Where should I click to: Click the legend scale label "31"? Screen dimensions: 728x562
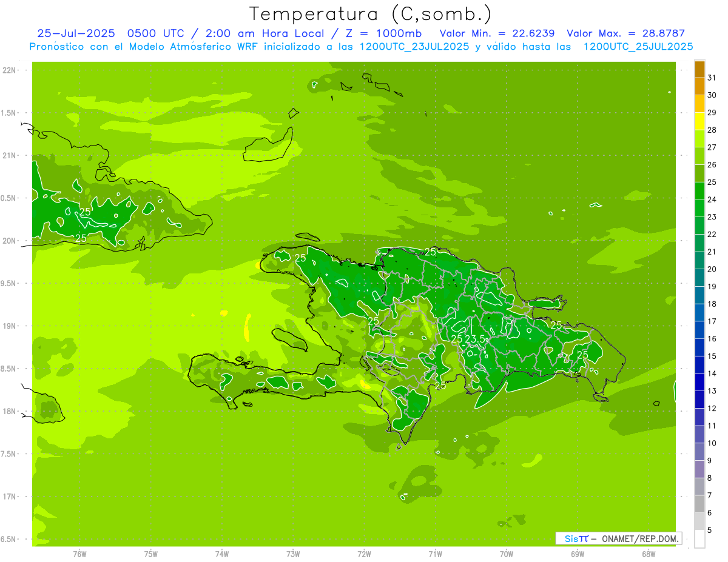point(712,78)
